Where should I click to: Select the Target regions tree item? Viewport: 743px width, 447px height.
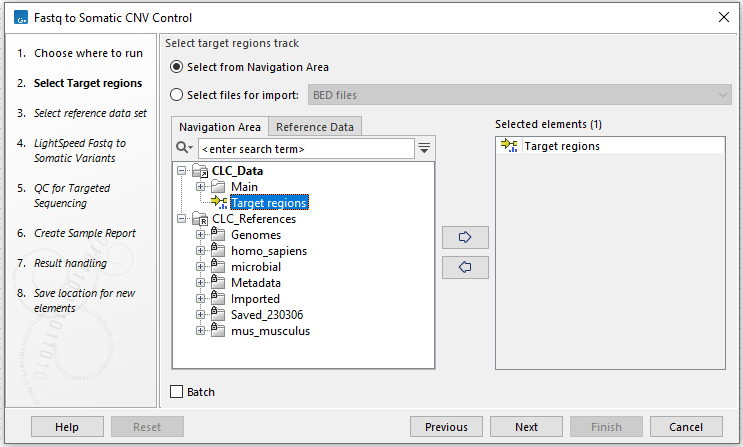[269, 203]
